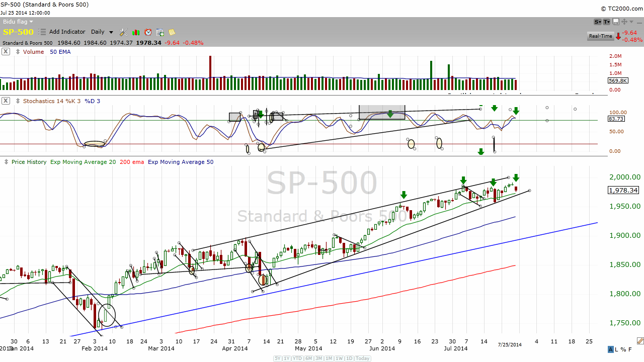Close the Stochastics pane with X box
Screen dimensions: 644x362
(6, 101)
